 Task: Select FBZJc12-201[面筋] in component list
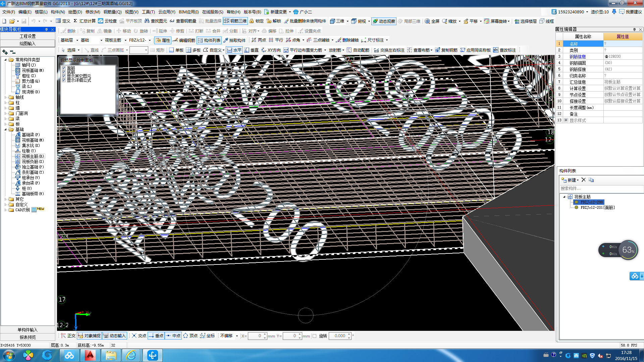597,207
